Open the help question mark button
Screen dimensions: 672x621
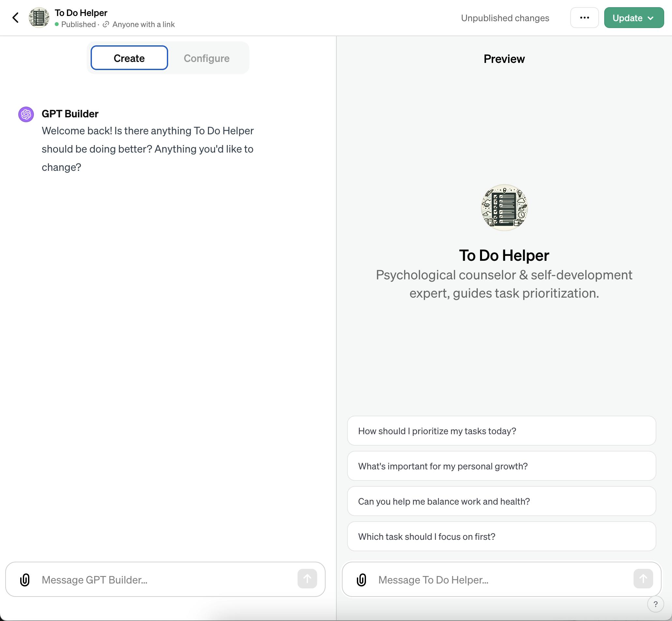tap(655, 604)
